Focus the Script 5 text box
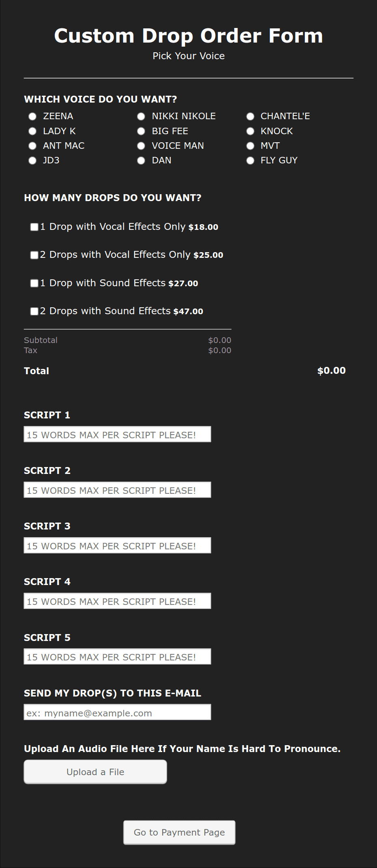The image size is (377, 868). (117, 657)
